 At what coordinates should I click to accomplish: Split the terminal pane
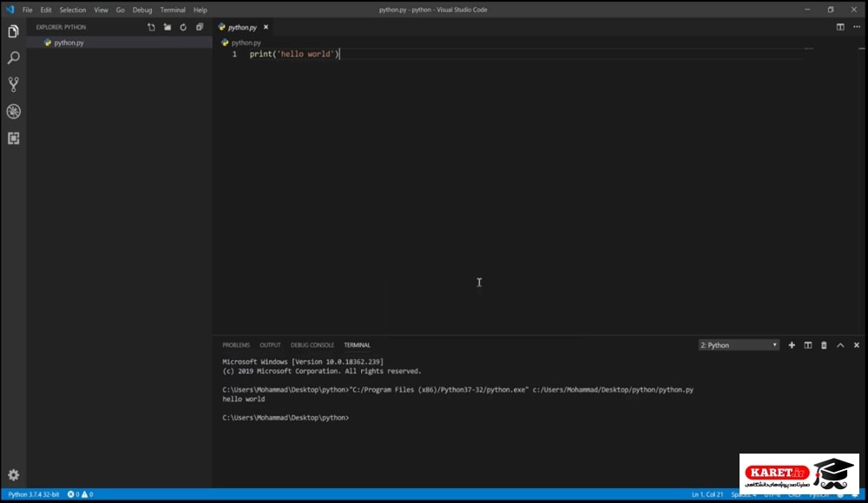pyautogui.click(x=807, y=345)
